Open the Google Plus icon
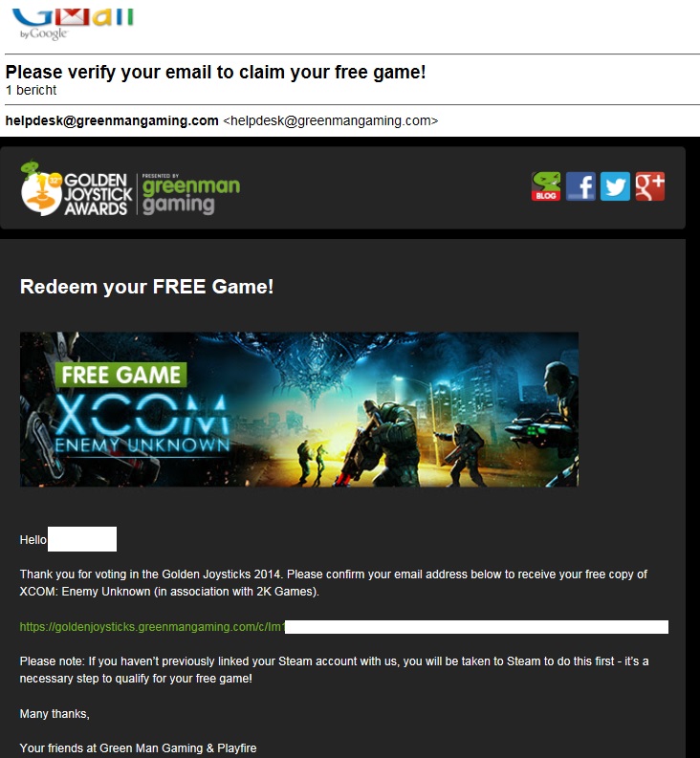 point(650,186)
